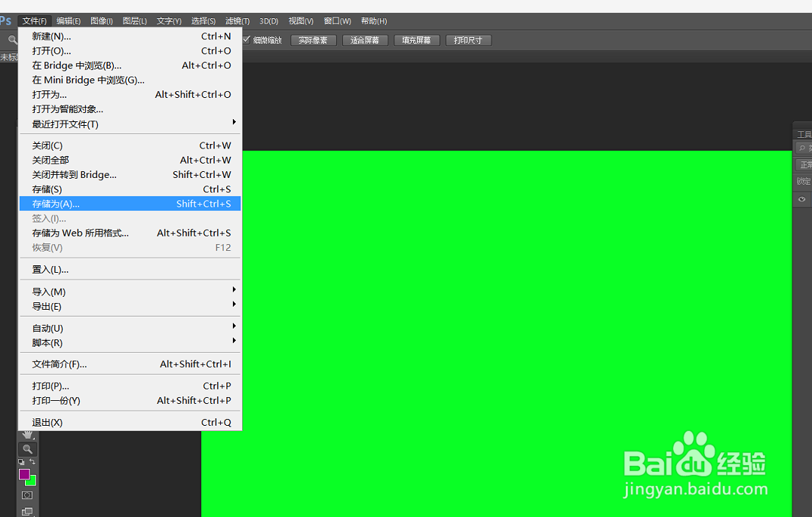The width and height of the screenshot is (812, 517).
Task: Choose 打开为智能对象... menu entry
Action: 130,109
